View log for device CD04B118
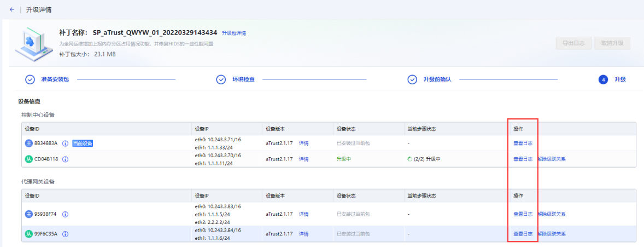This screenshot has height=247, width=644. [523, 159]
